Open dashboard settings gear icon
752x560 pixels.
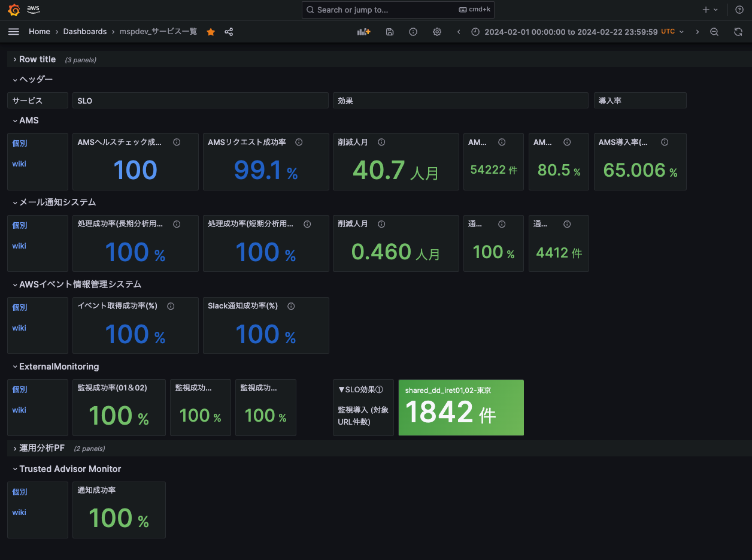click(437, 32)
